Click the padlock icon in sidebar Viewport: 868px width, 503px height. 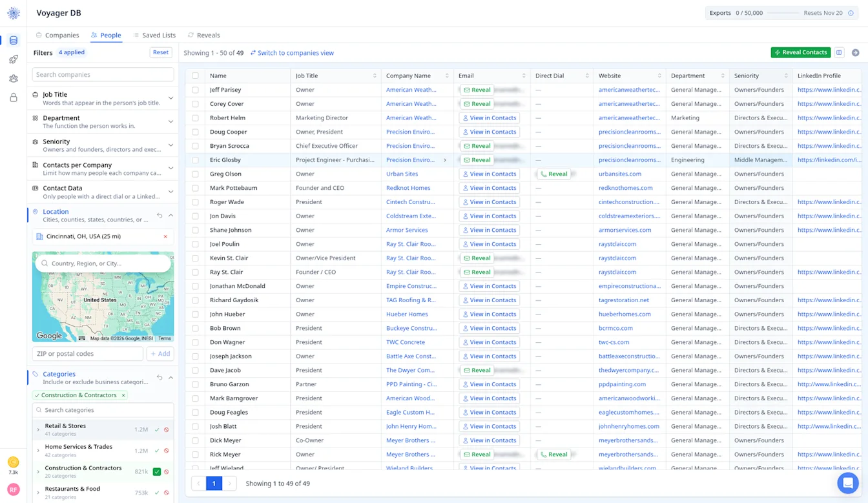14,98
